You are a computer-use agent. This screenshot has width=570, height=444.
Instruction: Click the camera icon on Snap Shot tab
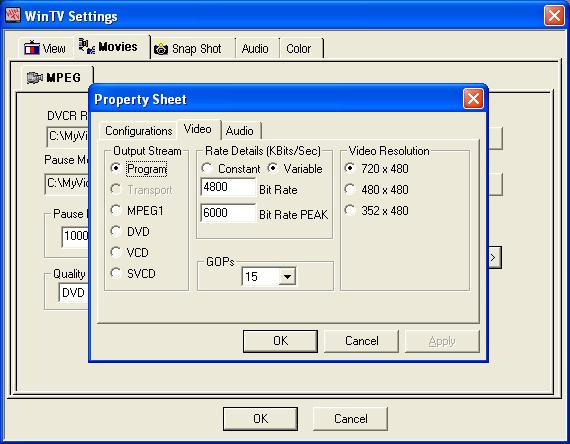pos(161,49)
